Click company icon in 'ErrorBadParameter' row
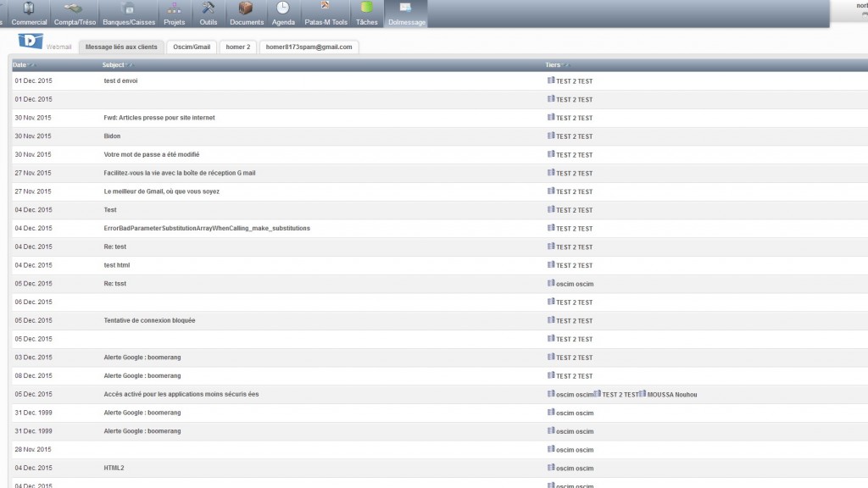Screen dimensions: 868x488 coord(551,228)
